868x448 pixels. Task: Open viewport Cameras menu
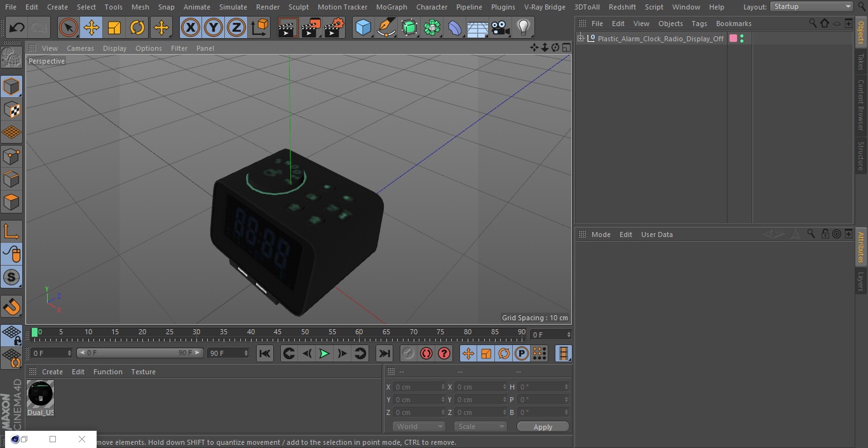pyautogui.click(x=80, y=48)
